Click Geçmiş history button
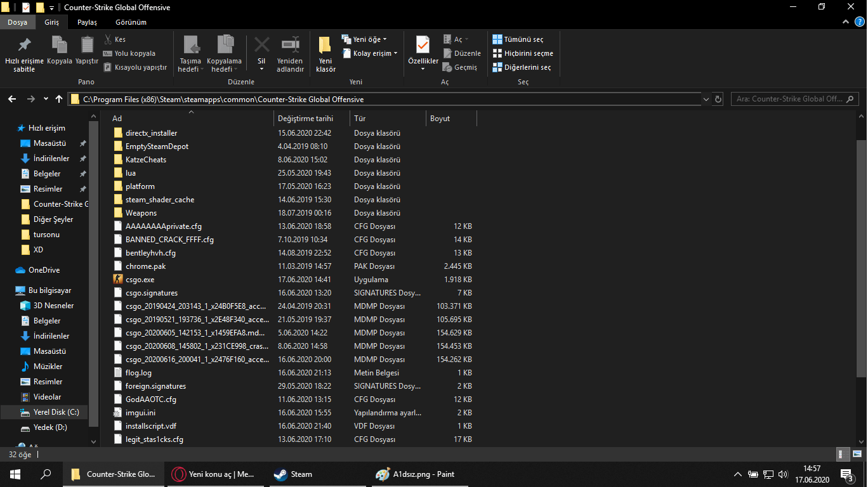868x487 pixels. coord(460,67)
